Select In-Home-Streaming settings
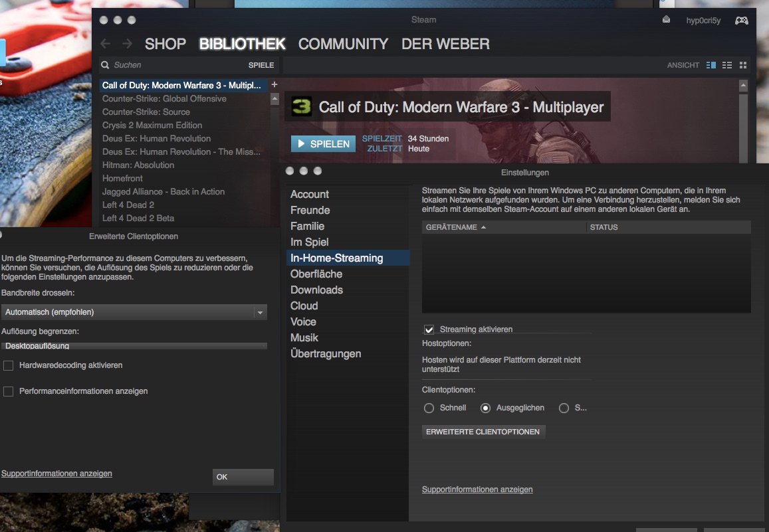 pos(348,258)
